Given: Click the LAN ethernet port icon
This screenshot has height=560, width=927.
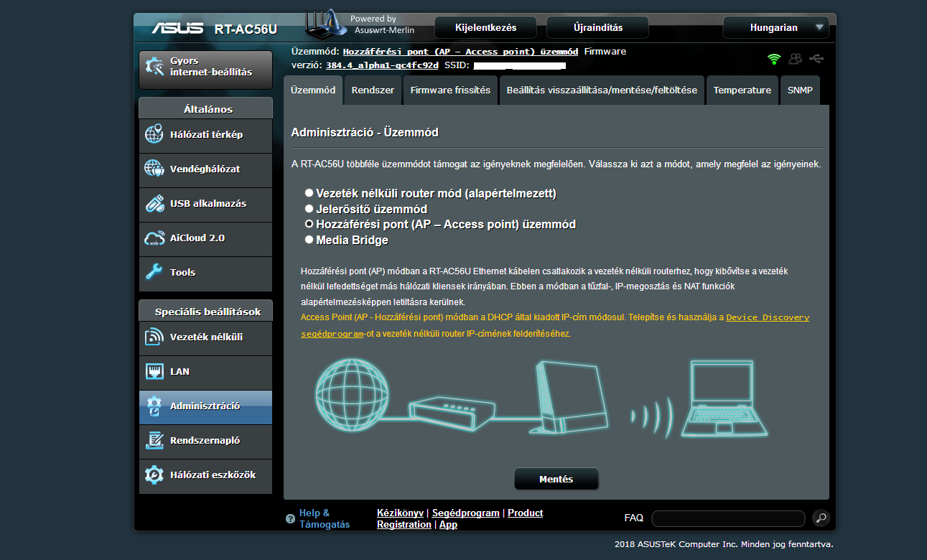Looking at the screenshot, I should (x=154, y=371).
